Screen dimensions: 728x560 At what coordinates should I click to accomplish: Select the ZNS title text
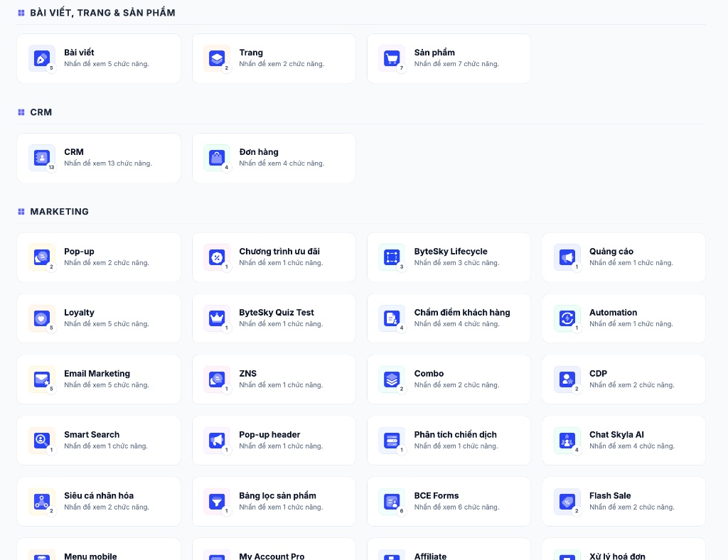(x=247, y=374)
